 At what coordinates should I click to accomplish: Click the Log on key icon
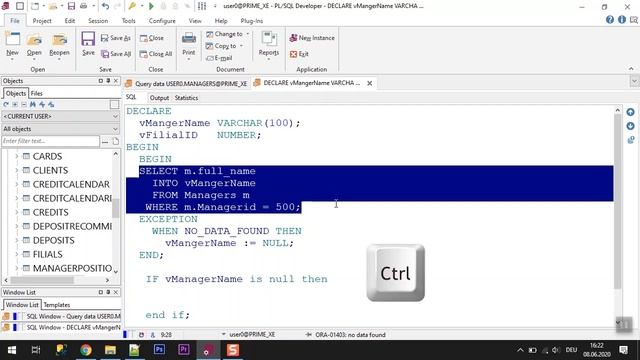[132, 6]
